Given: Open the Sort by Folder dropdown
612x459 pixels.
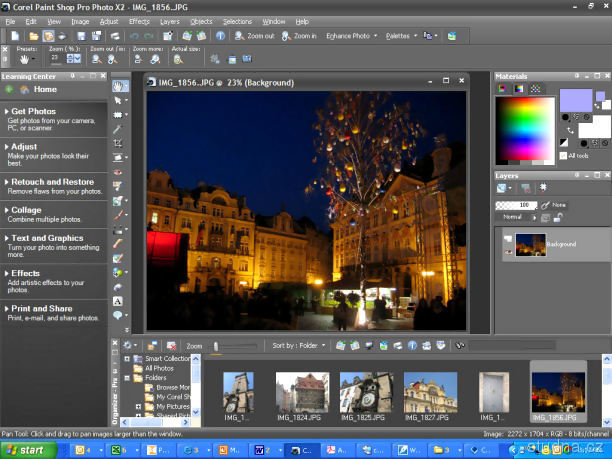Looking at the screenshot, I should pos(297,346).
